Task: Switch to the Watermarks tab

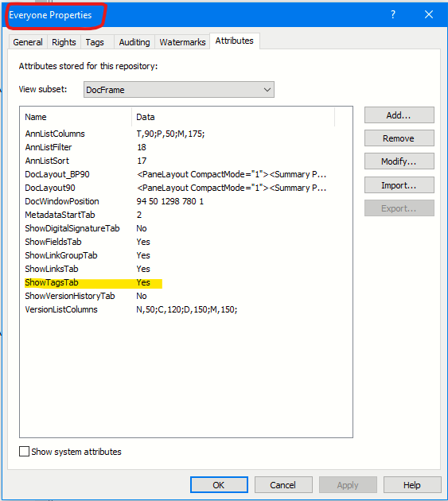Action: coord(182,42)
